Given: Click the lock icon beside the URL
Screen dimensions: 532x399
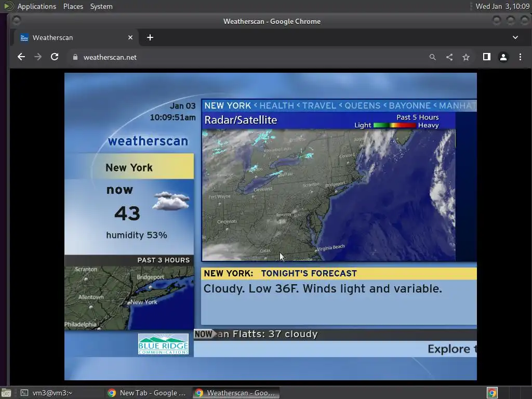Looking at the screenshot, I should pyautogui.click(x=75, y=57).
